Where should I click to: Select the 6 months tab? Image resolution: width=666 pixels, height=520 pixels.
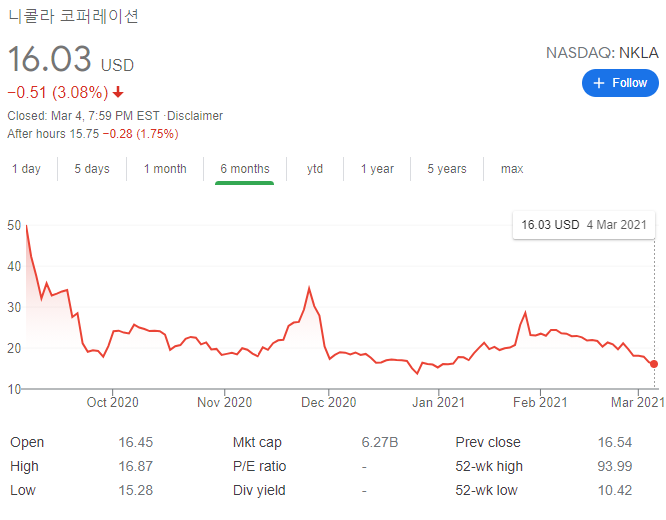coord(245,169)
